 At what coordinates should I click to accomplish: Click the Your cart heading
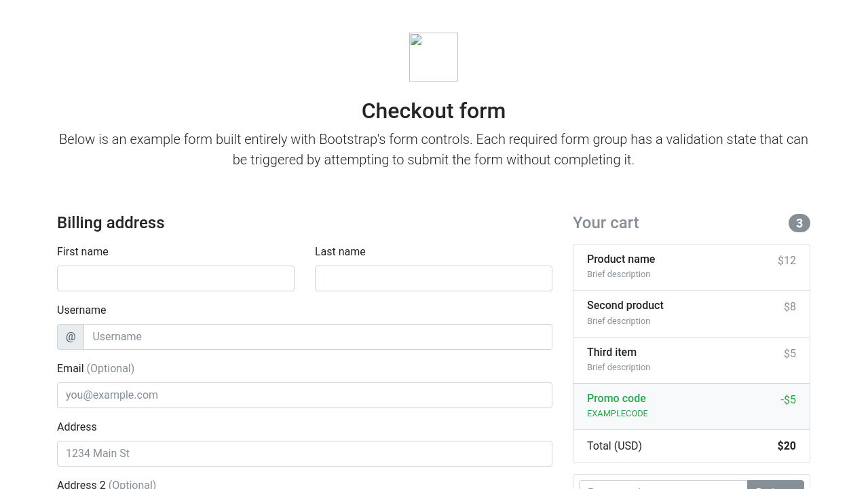coord(605,223)
